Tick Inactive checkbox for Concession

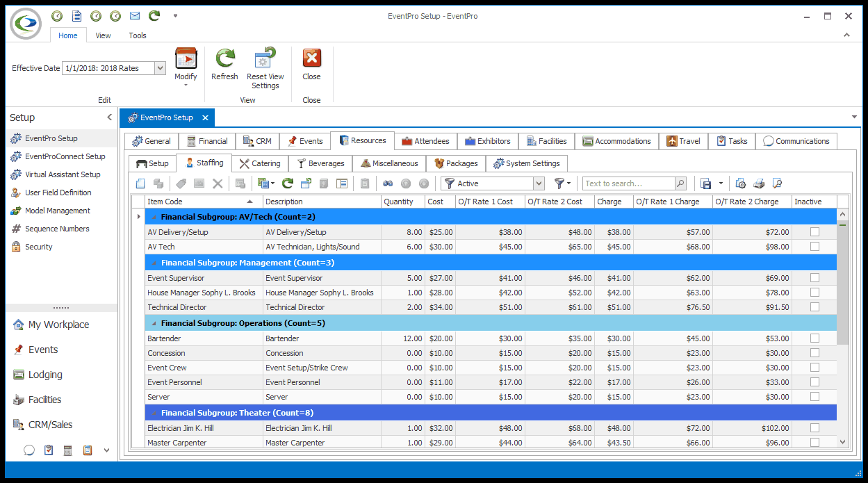point(814,353)
